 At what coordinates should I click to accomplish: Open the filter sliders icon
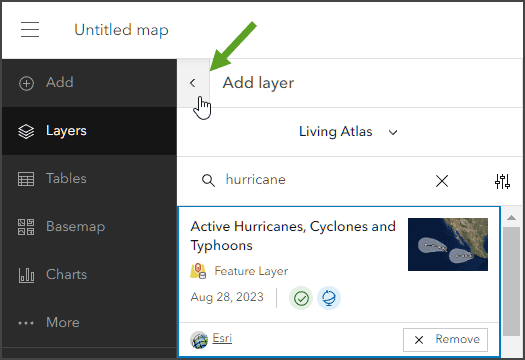[503, 181]
